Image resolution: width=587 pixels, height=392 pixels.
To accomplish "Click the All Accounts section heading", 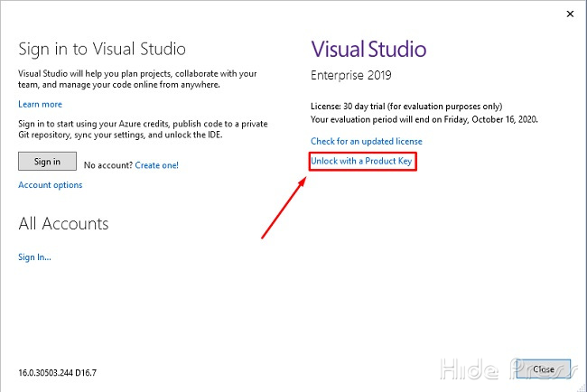I will pos(63,224).
